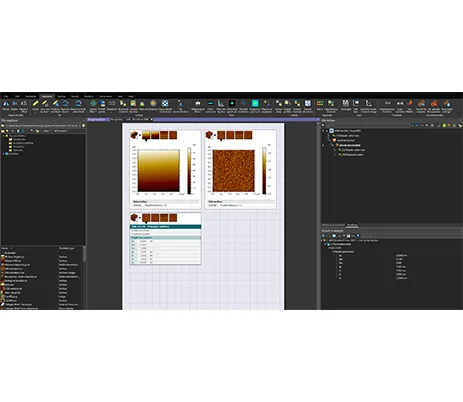Viewport: 463px width, 402px height.
Task: Open the Filter dropdown in File explorer toolbar
Action: (x=47, y=131)
